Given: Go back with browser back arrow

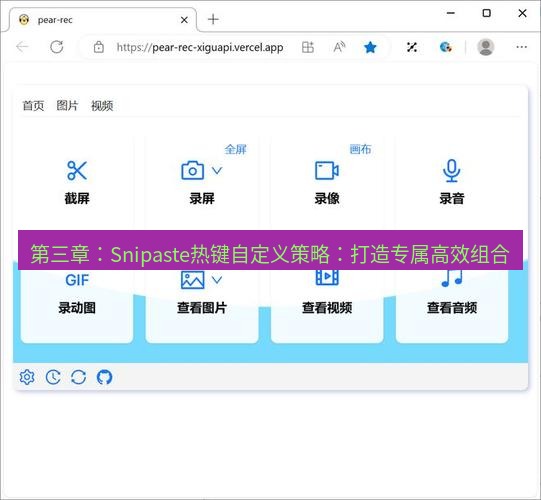Looking at the screenshot, I should (22, 47).
